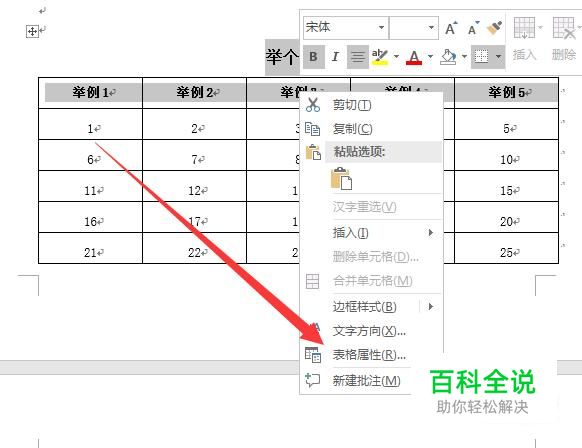Click the paste option clipboard icon

pyautogui.click(x=341, y=179)
